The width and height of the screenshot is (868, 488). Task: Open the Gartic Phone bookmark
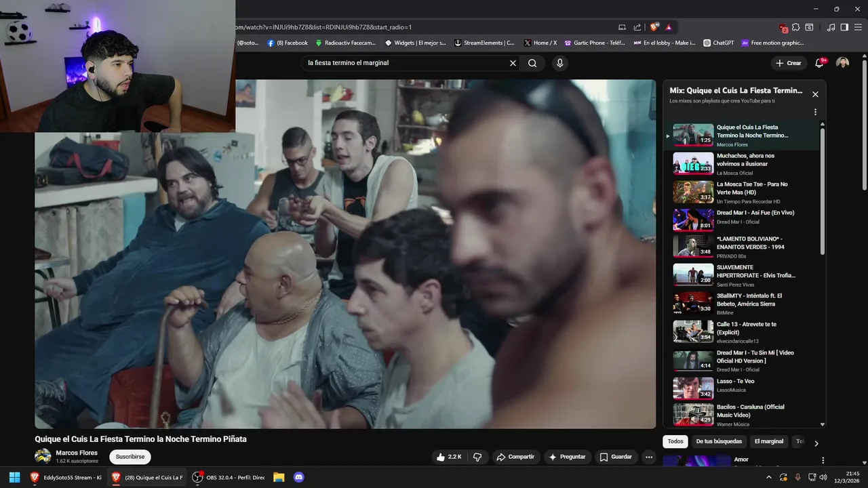pyautogui.click(x=595, y=43)
